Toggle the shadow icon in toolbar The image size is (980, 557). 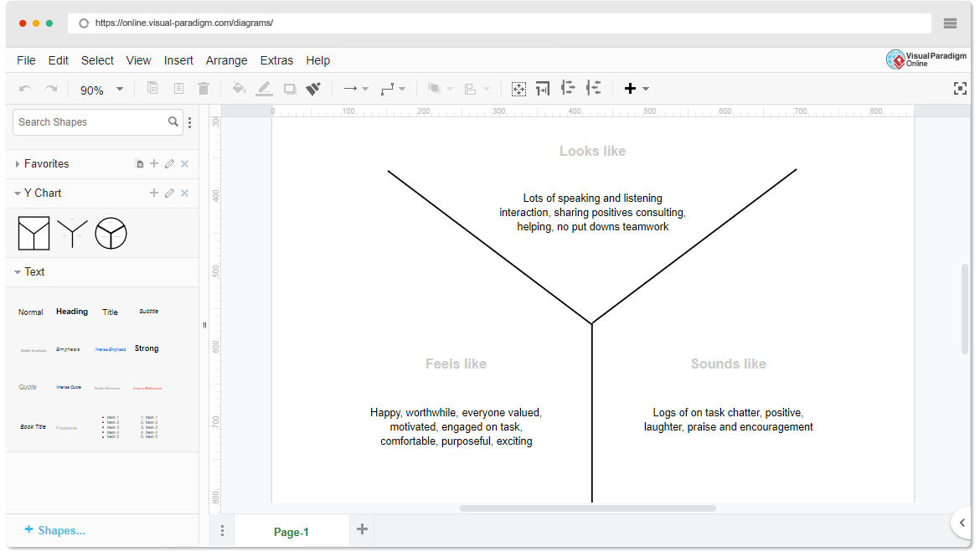click(x=289, y=89)
